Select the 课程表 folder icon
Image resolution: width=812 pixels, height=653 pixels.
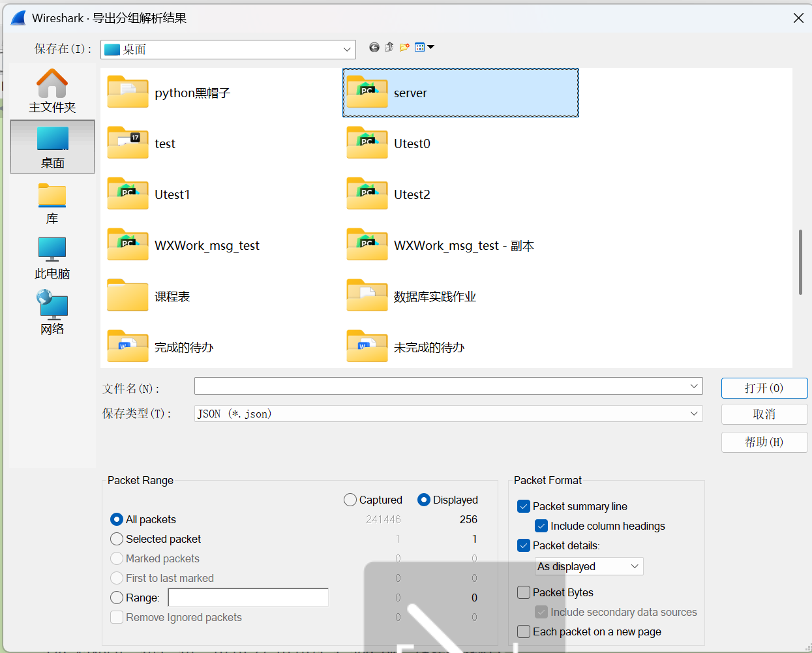coord(128,296)
